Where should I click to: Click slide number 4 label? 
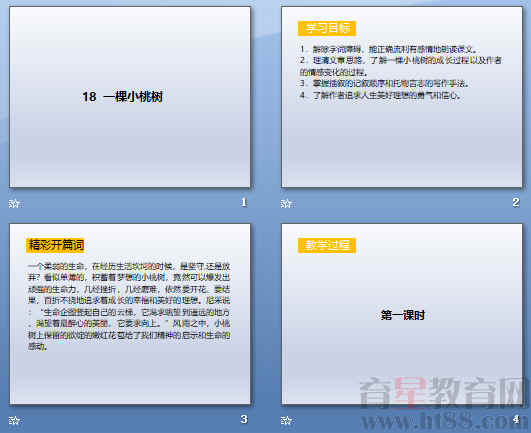tap(516, 419)
